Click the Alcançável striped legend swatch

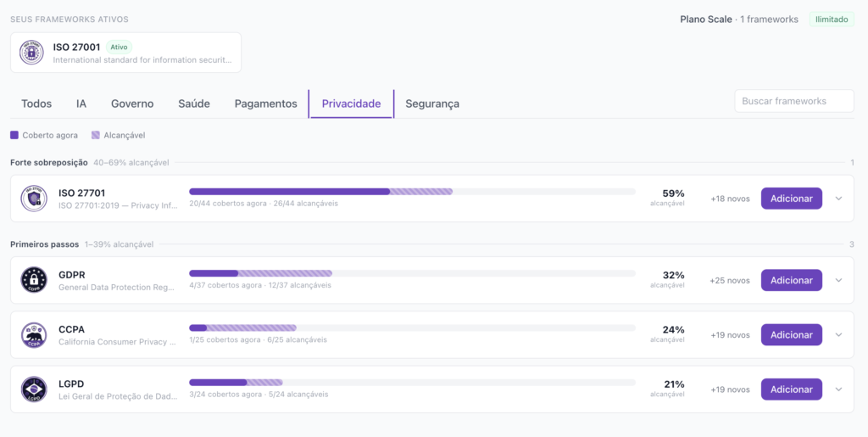pyautogui.click(x=96, y=135)
